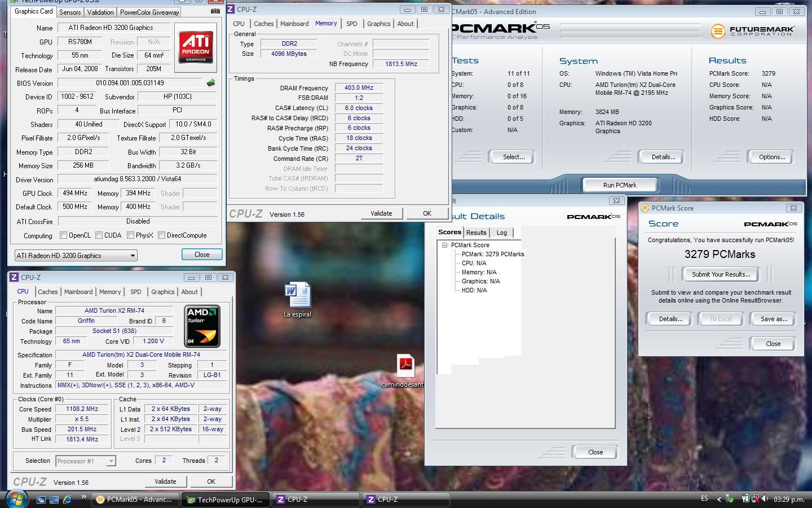Click the Core Speed 1108.2 MHz value
This screenshot has width=812, height=508.
(x=82, y=409)
